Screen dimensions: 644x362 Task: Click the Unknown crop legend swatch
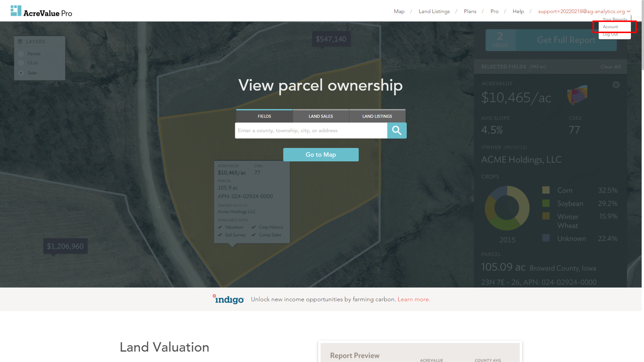tap(546, 238)
